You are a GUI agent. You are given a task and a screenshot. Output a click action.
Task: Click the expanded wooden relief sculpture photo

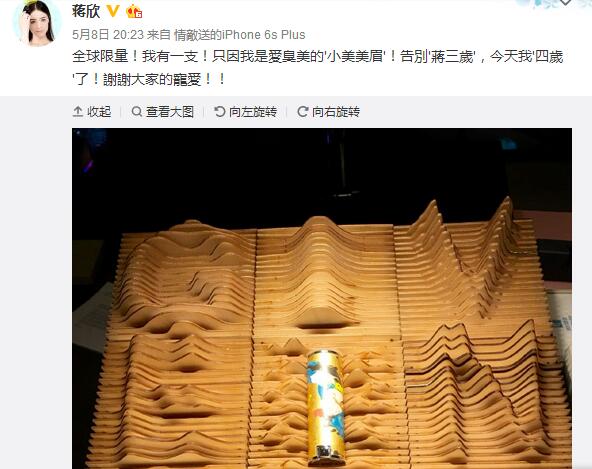click(x=322, y=298)
